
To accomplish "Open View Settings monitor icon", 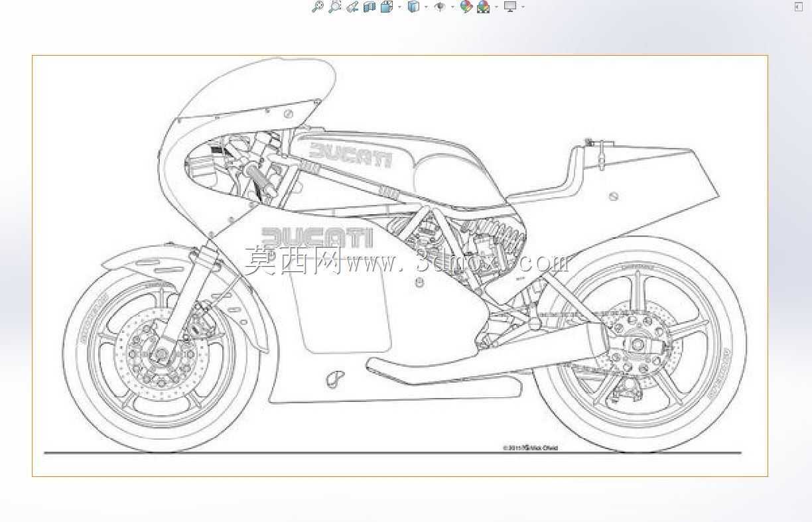I will click(x=510, y=7).
